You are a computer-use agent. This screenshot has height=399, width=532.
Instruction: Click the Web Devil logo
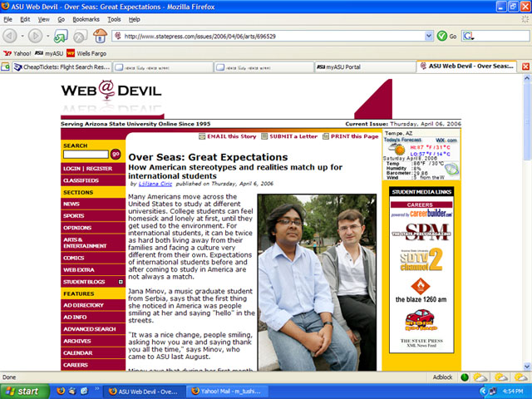pos(111,91)
